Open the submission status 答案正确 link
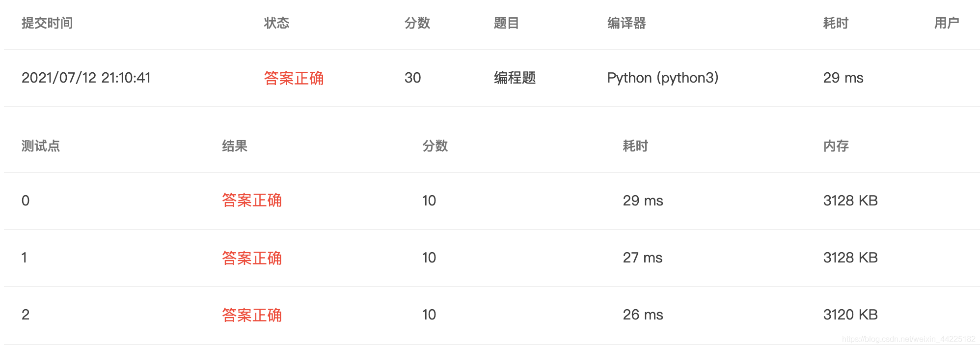 (x=294, y=78)
